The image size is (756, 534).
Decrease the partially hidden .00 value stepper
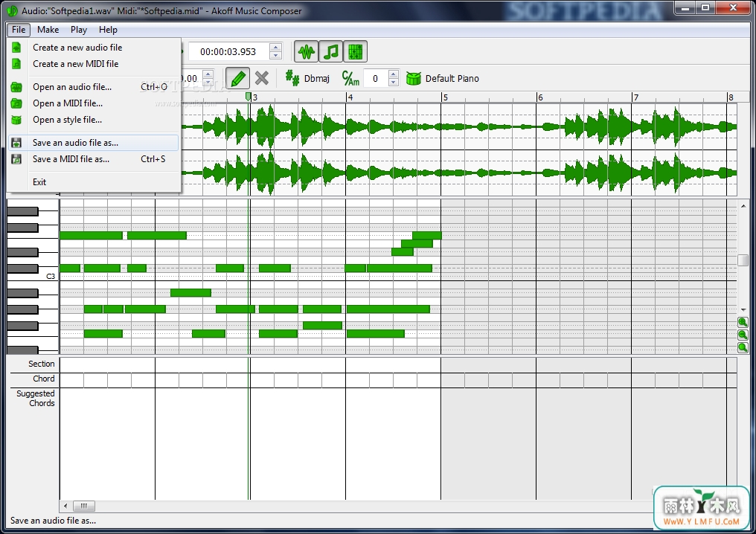tap(208, 83)
